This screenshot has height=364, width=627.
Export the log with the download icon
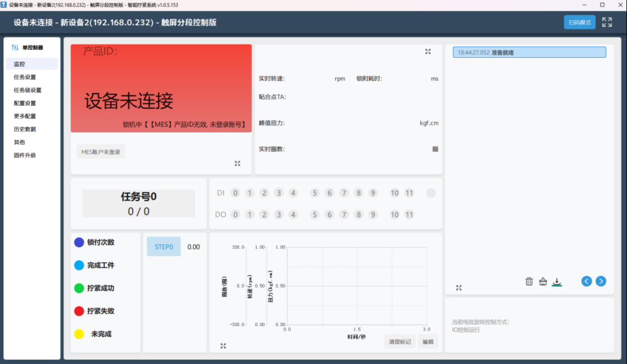(x=557, y=282)
